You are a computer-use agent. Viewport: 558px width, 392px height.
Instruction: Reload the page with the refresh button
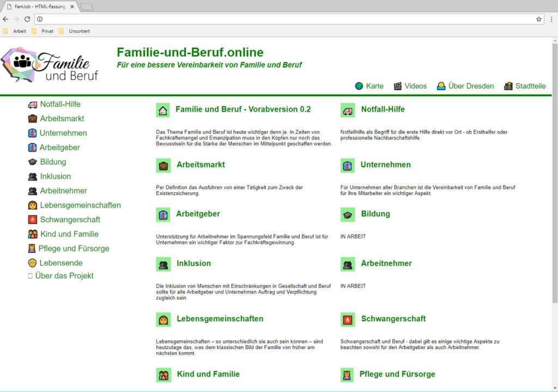[x=27, y=19]
